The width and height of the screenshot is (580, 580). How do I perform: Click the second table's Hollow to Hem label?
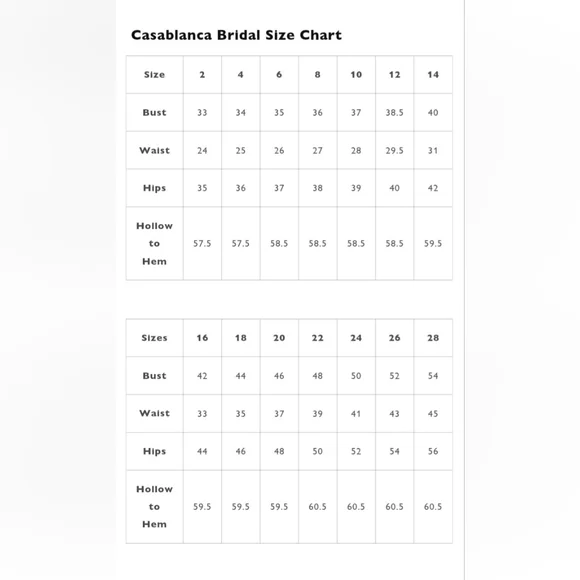pyautogui.click(x=155, y=507)
